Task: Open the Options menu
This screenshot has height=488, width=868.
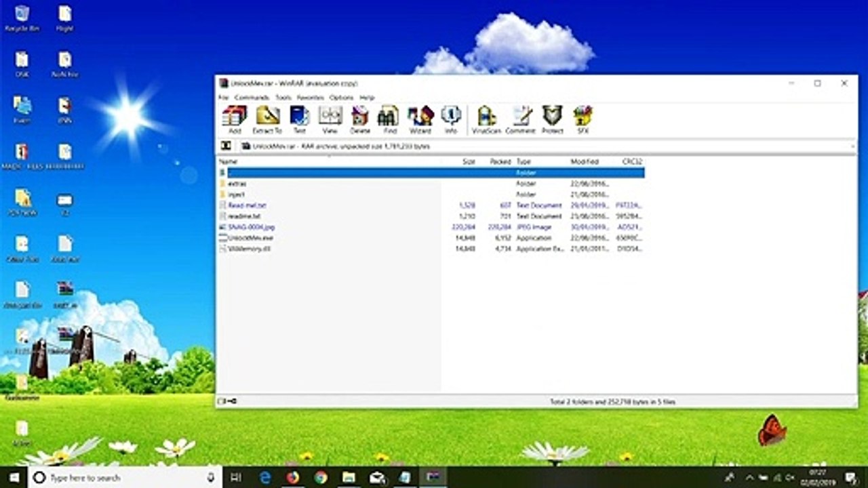Action: (x=341, y=98)
